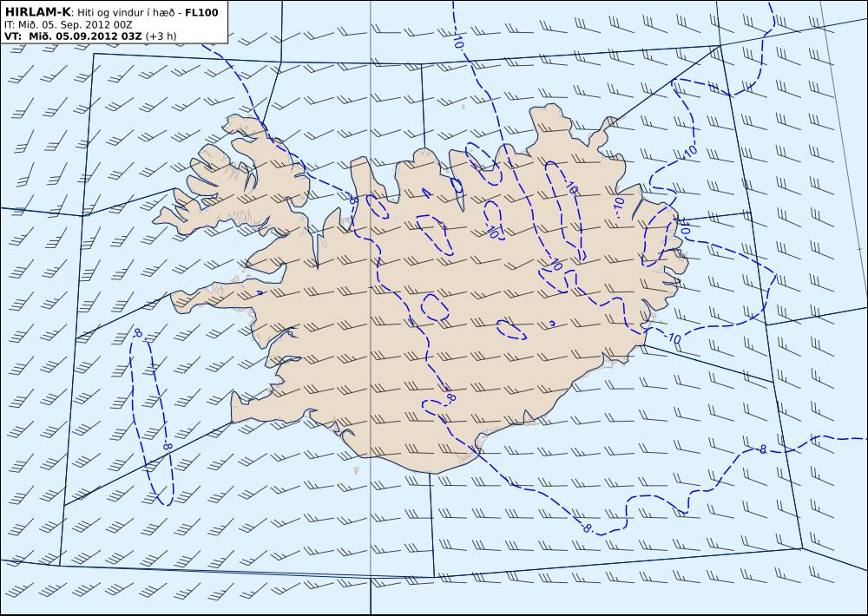868x616 pixels.
Task: Click the HIRLAM-K model name in legend
Action: pyautogui.click(x=37, y=12)
